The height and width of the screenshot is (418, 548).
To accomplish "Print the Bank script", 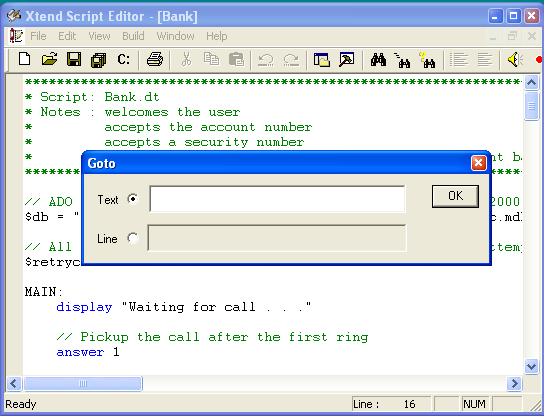I will click(154, 59).
